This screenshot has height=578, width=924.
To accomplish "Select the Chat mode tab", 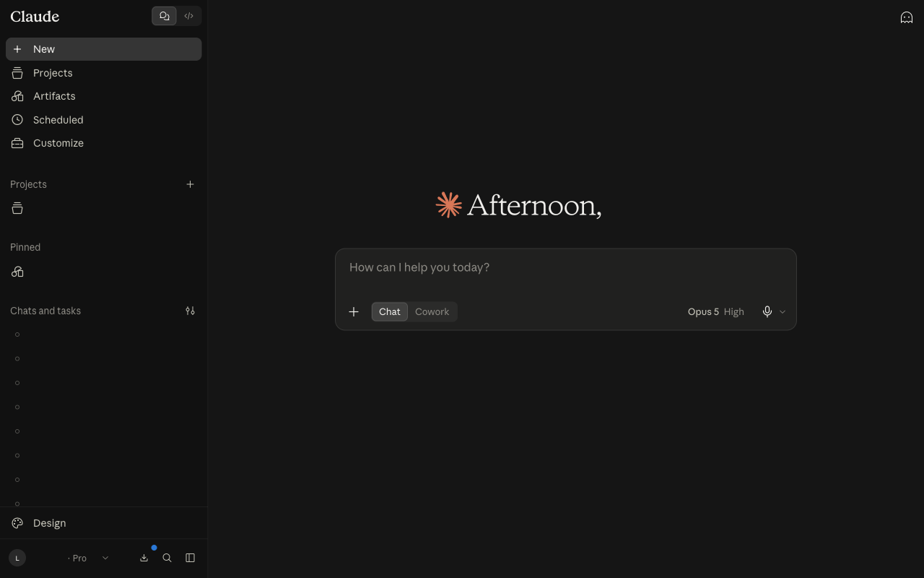I will (390, 311).
